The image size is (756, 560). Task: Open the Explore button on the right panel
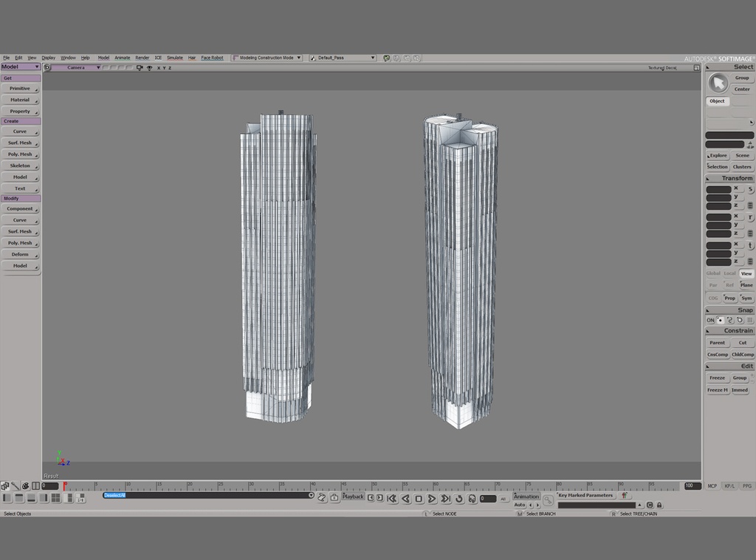pyautogui.click(x=717, y=155)
